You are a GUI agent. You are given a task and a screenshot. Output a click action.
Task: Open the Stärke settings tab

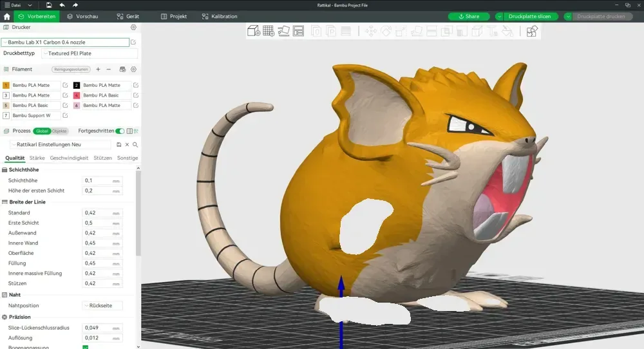click(x=37, y=158)
